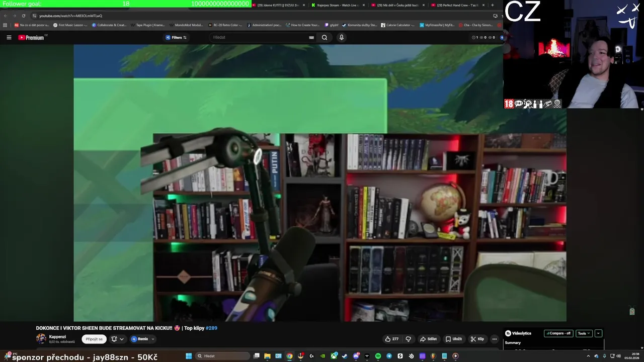The height and width of the screenshot is (362, 644).
Task: Open Kappenzi channel name link
Action: coord(57,336)
